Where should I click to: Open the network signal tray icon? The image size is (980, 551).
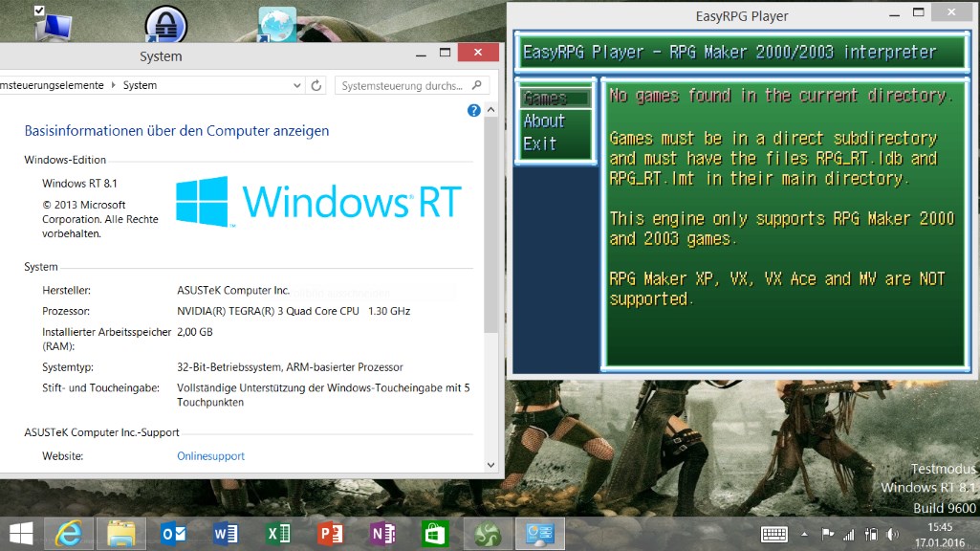click(849, 535)
